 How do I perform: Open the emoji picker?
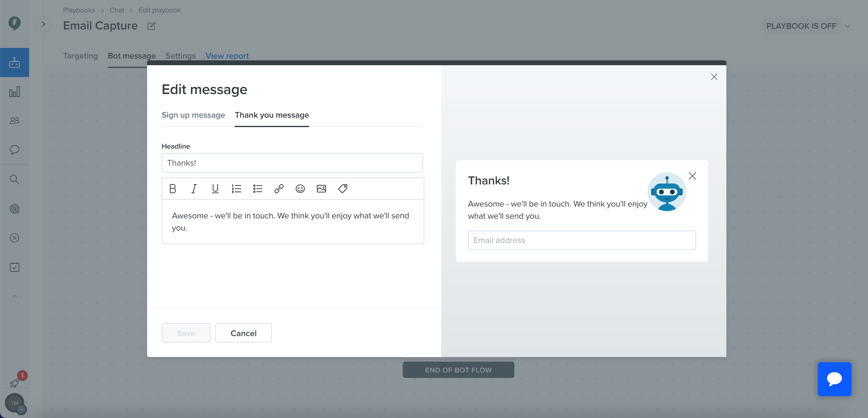[x=300, y=188]
